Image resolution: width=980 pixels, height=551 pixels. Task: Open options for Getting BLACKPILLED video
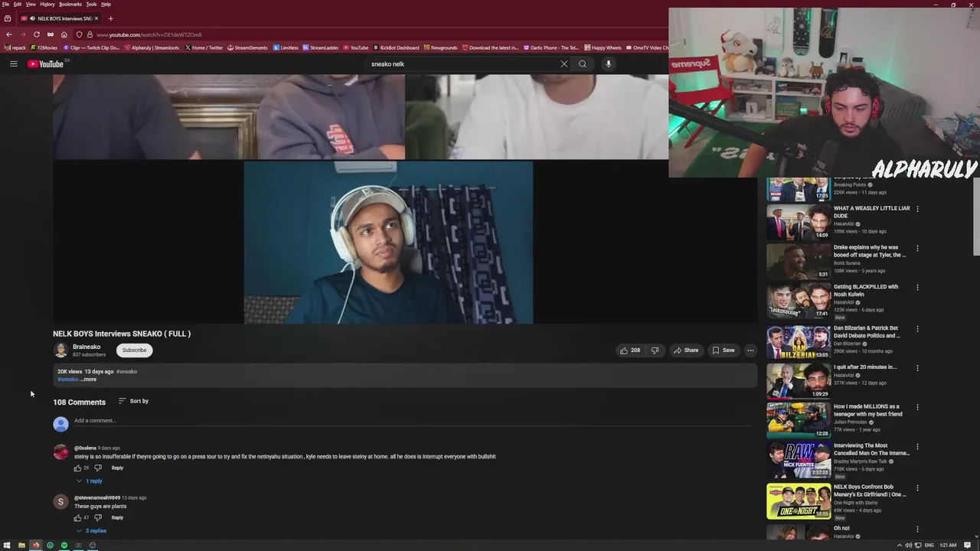pos(917,288)
